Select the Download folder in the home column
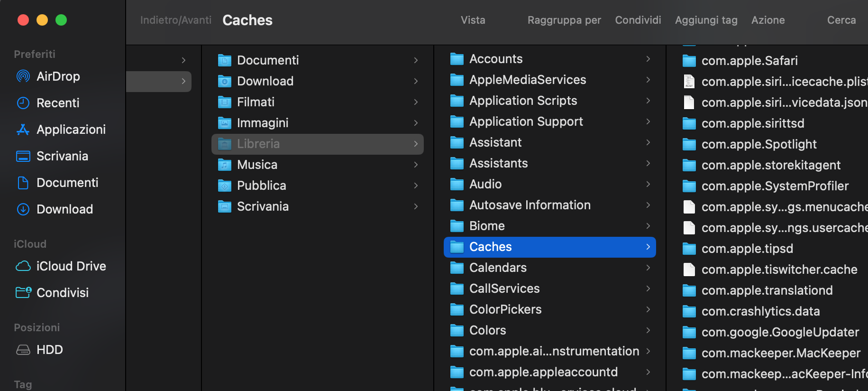 (x=318, y=81)
